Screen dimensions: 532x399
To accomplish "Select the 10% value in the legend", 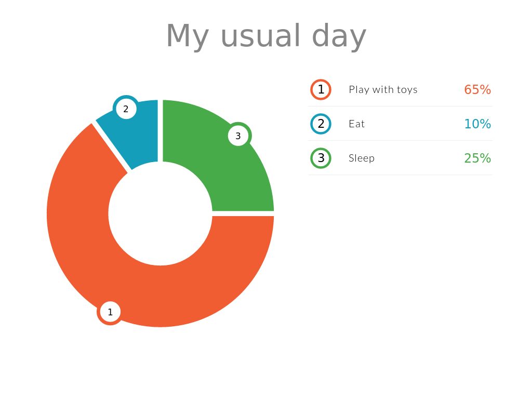I will click(x=477, y=124).
